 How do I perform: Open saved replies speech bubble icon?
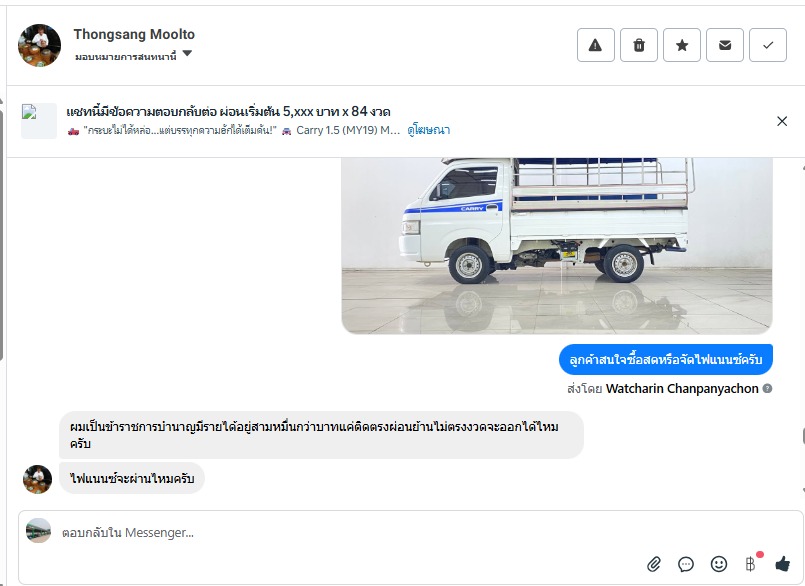686,564
